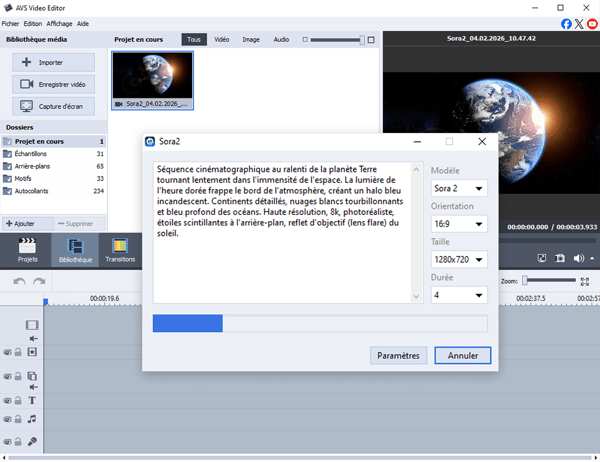Open the Edition menu
Image resolution: width=600 pixels, height=462 pixels.
pos(33,24)
